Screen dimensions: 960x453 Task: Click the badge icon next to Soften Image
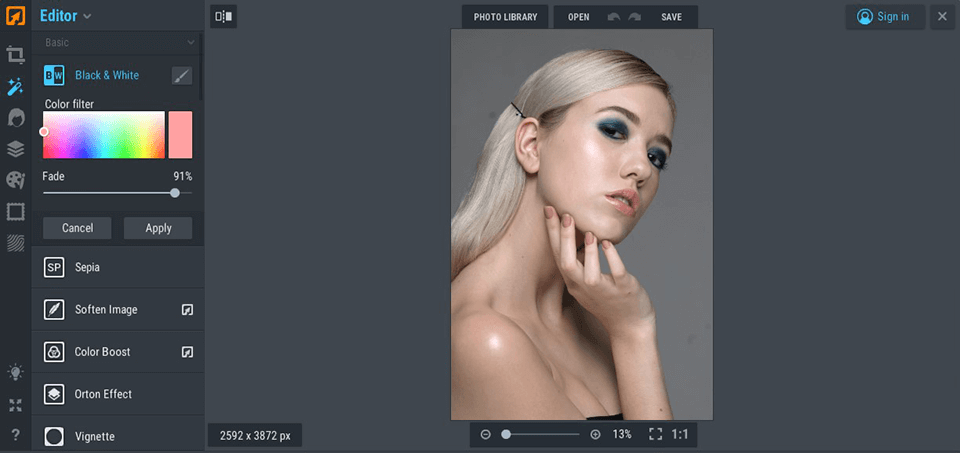[x=187, y=310]
